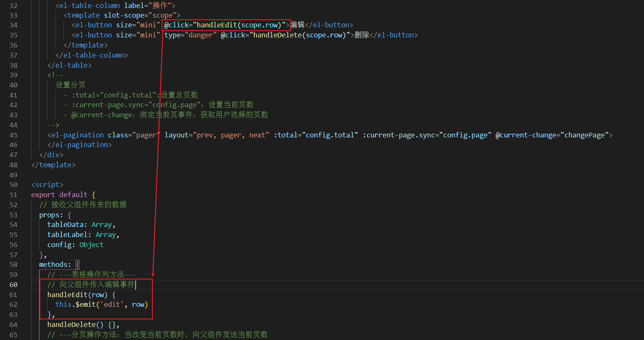Click the closing div tag on line 47
644x340 pixels.
[51, 155]
